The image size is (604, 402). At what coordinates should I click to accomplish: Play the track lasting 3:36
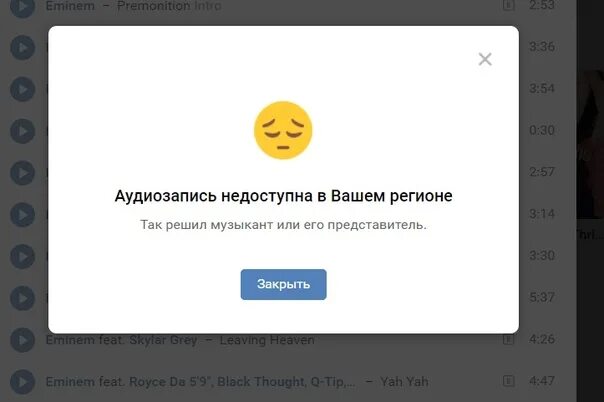(22, 48)
